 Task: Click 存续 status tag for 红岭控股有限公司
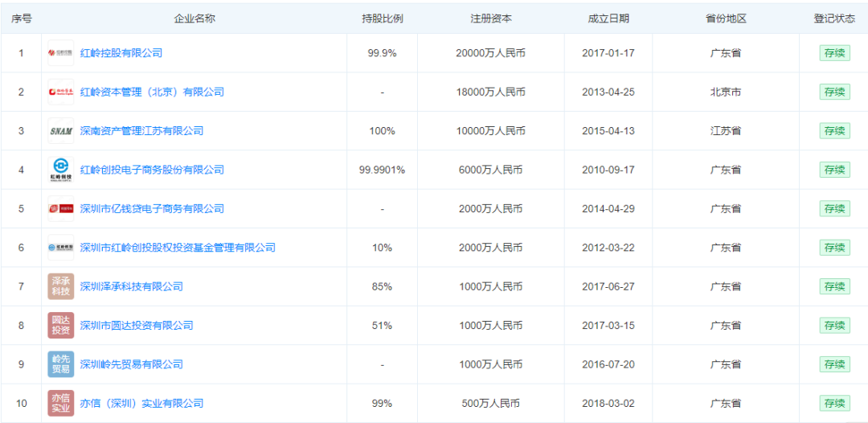(x=834, y=53)
